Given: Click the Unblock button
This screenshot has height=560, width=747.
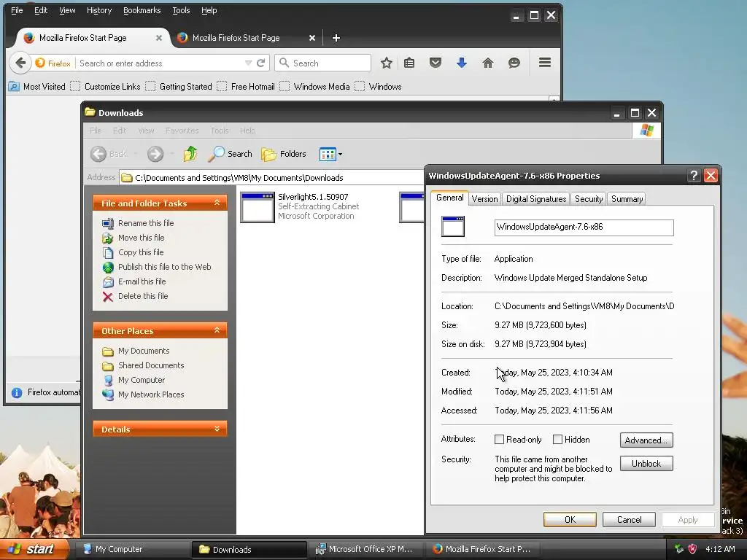Looking at the screenshot, I should point(646,463).
